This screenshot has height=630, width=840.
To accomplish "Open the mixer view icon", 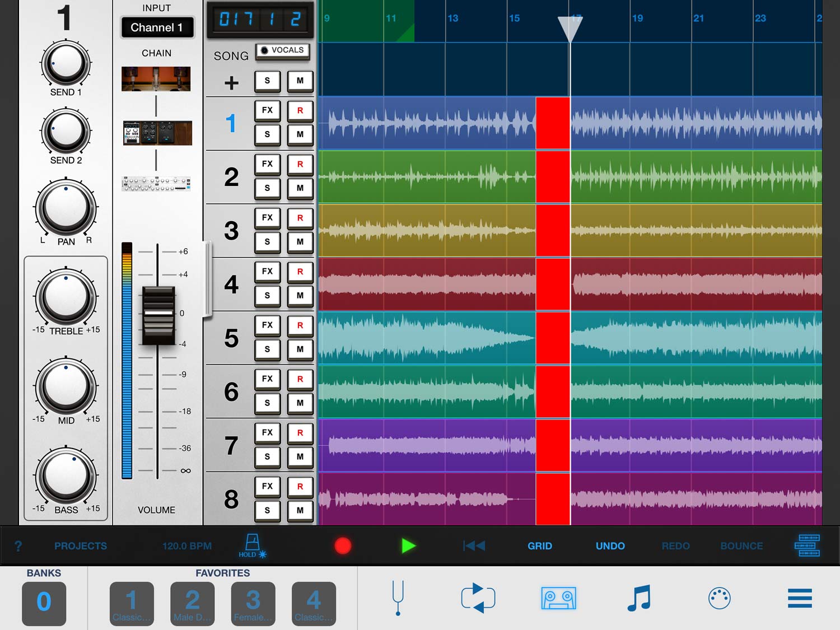I will coord(808,545).
